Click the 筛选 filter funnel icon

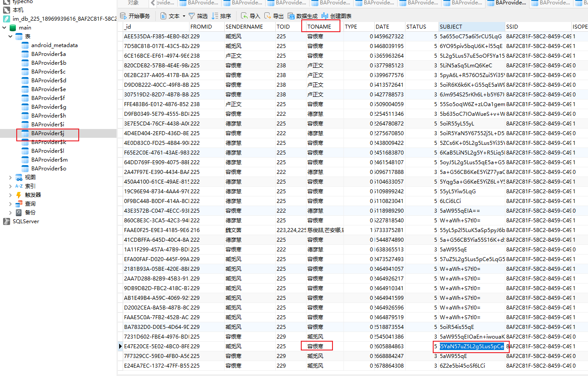(x=192, y=16)
